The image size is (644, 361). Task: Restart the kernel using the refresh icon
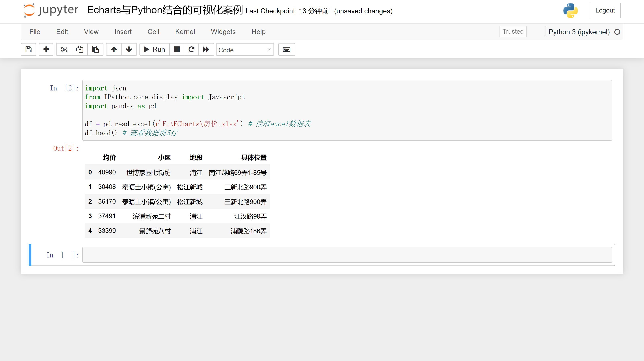pyautogui.click(x=192, y=49)
